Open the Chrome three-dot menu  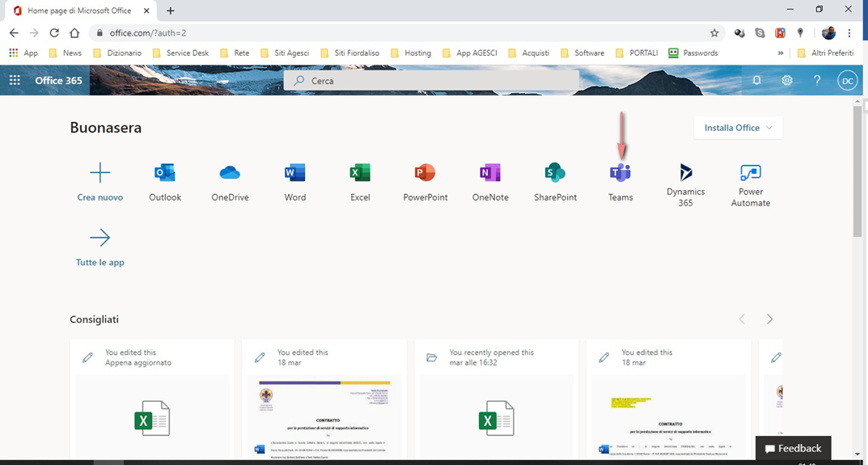(x=849, y=33)
